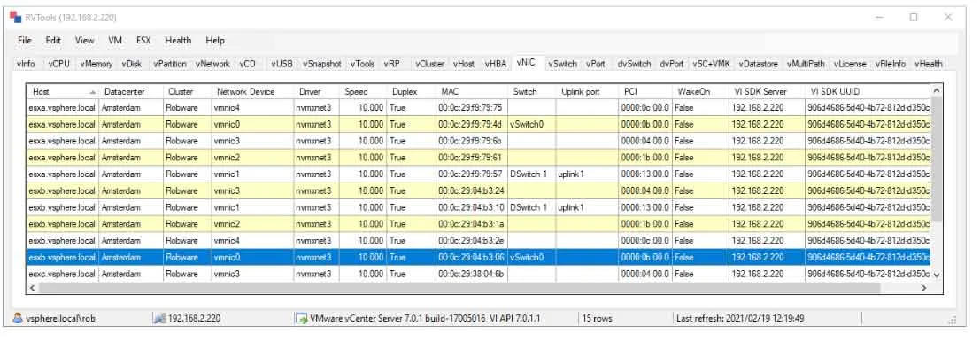Switch to the vTools tab

coord(362,64)
